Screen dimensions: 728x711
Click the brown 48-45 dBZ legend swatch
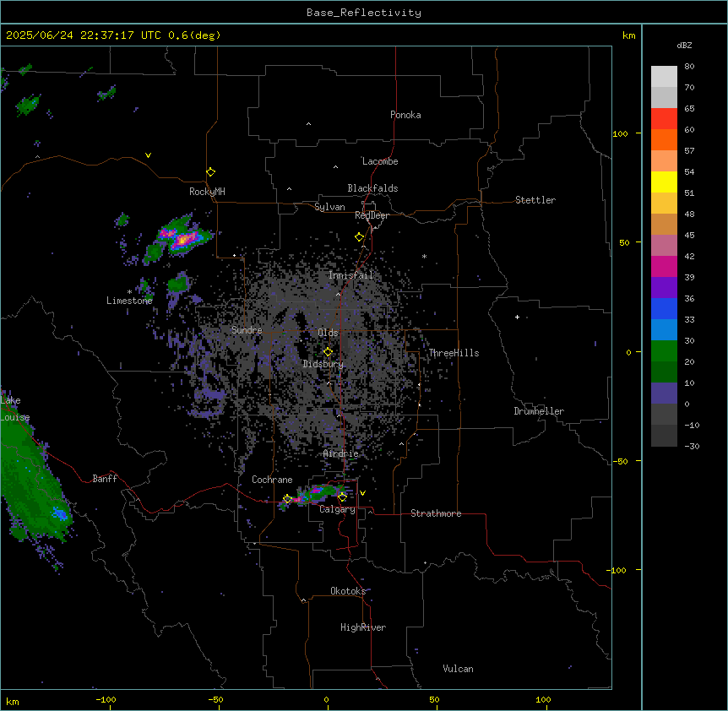tap(664, 224)
